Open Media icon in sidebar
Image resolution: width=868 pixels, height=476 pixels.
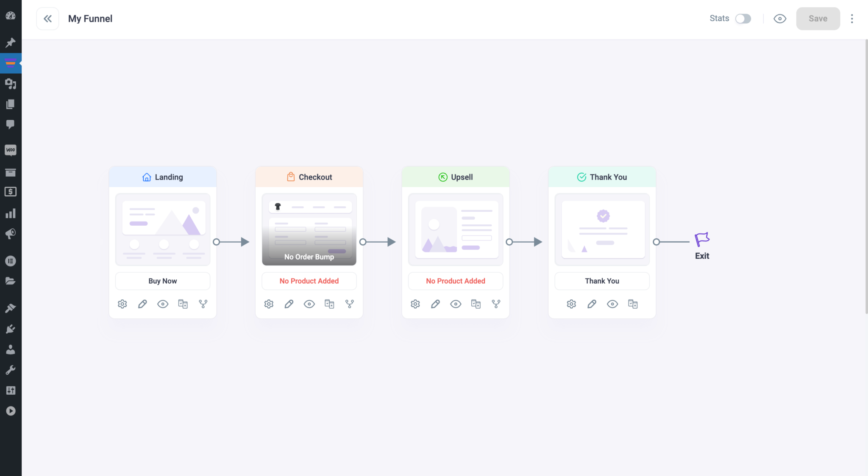(x=11, y=84)
